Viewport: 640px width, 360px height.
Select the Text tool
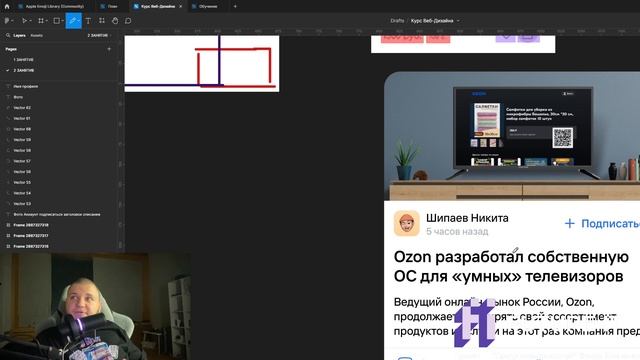[88, 20]
